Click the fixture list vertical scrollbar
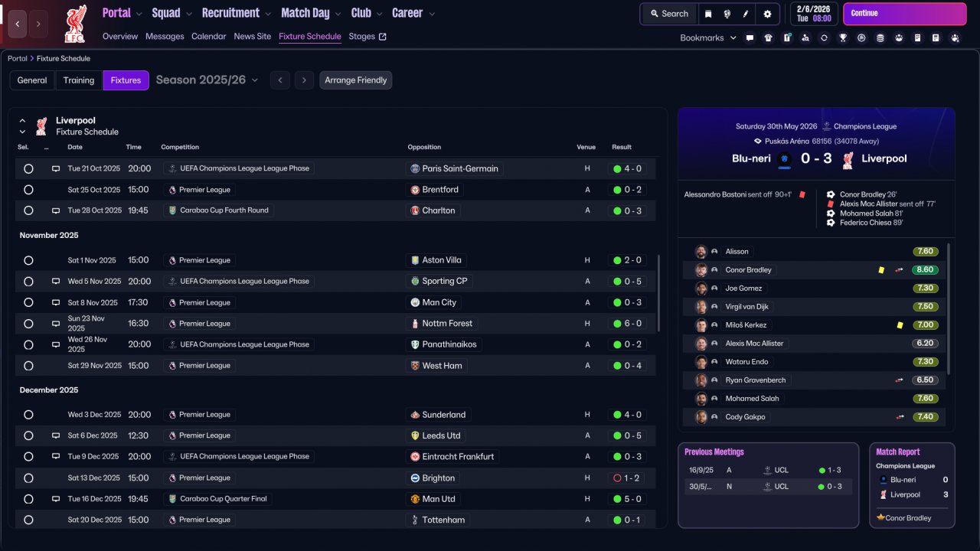 point(658,293)
